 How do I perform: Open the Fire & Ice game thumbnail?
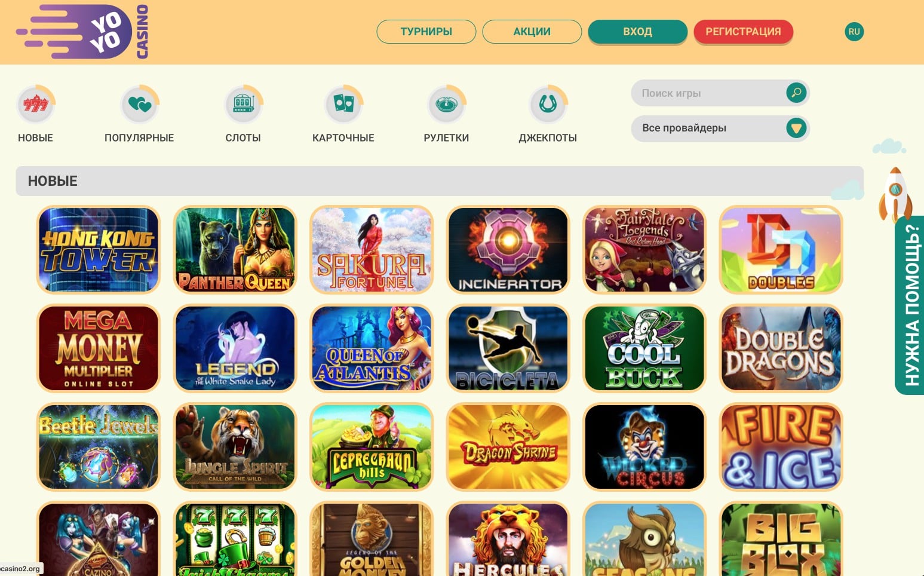tap(781, 447)
